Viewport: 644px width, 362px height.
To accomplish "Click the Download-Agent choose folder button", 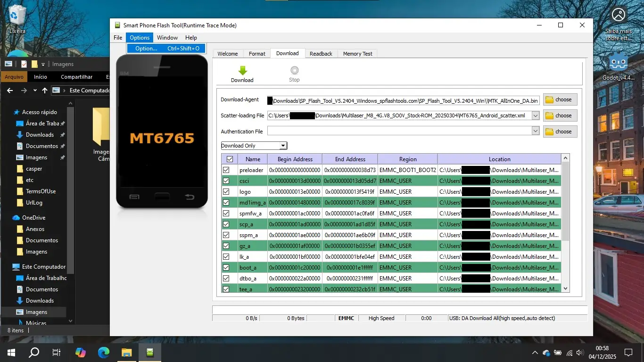I will click(560, 99).
